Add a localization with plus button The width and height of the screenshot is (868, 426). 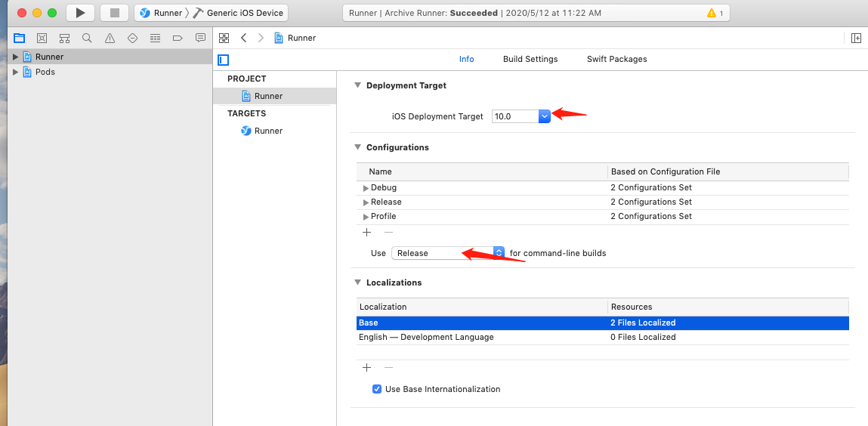366,367
